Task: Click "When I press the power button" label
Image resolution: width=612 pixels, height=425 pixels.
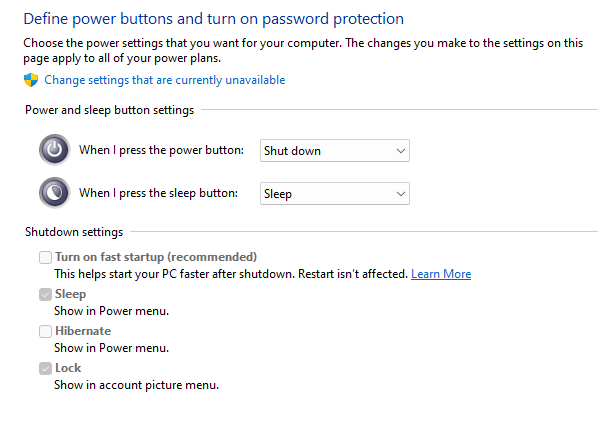Action: coord(161,150)
